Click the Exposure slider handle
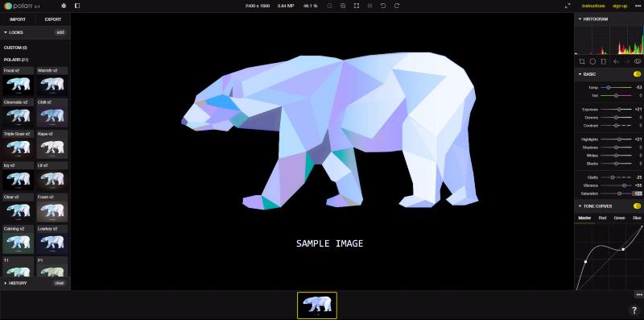Viewport: 644px width, 320px height. [x=619, y=110]
